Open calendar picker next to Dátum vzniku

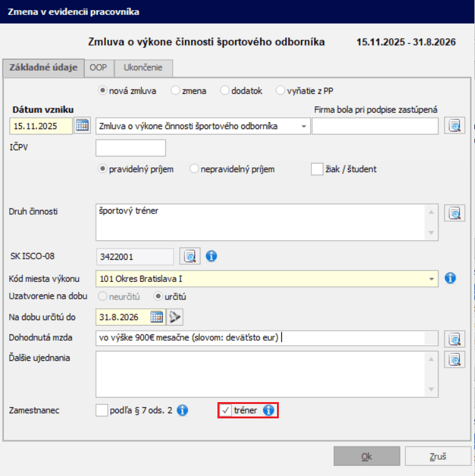82,126
